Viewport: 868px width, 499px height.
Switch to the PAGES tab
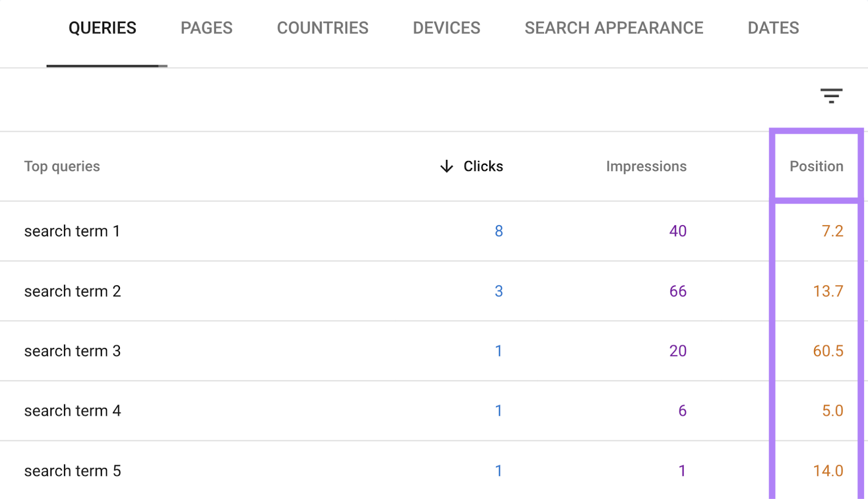(x=206, y=28)
